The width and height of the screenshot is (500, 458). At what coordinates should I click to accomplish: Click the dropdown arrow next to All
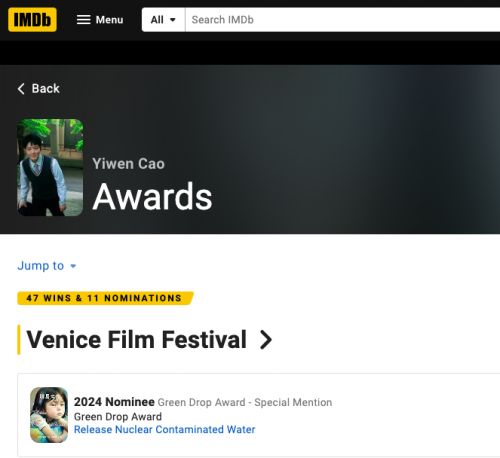[173, 20]
